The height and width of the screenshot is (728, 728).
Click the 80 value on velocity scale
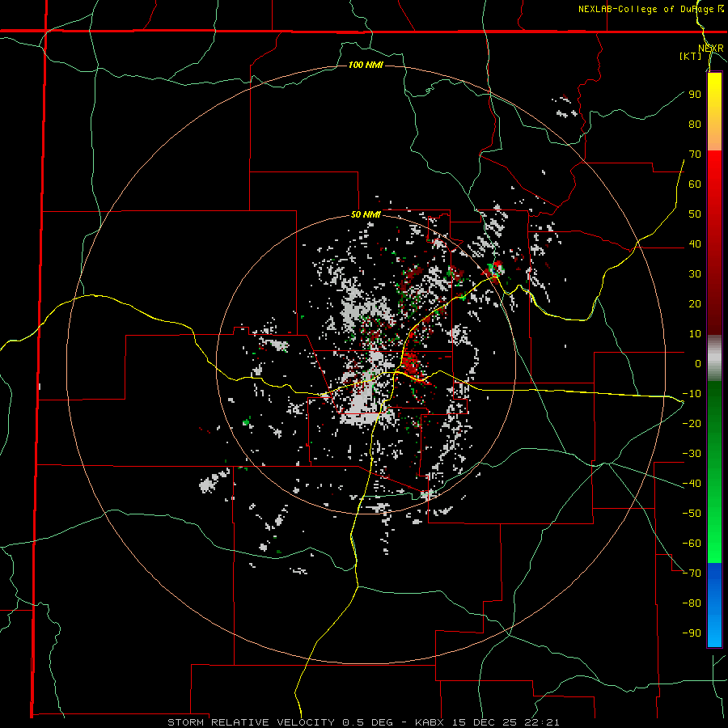(695, 124)
